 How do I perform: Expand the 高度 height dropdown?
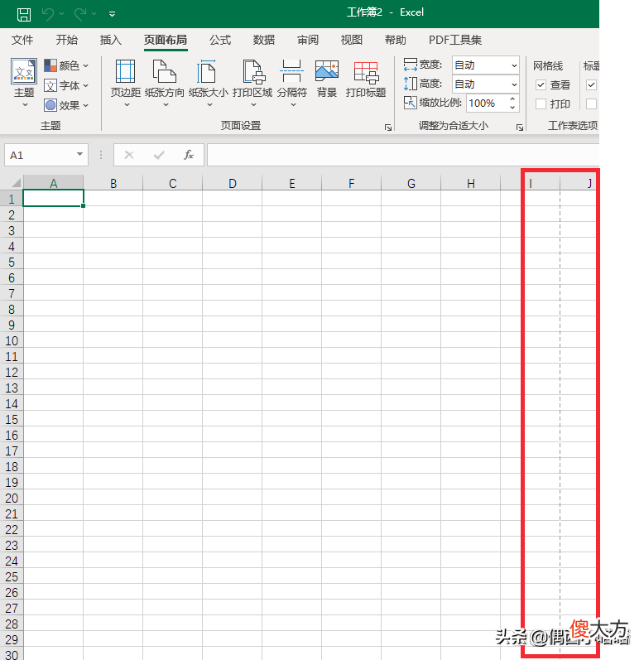point(514,84)
